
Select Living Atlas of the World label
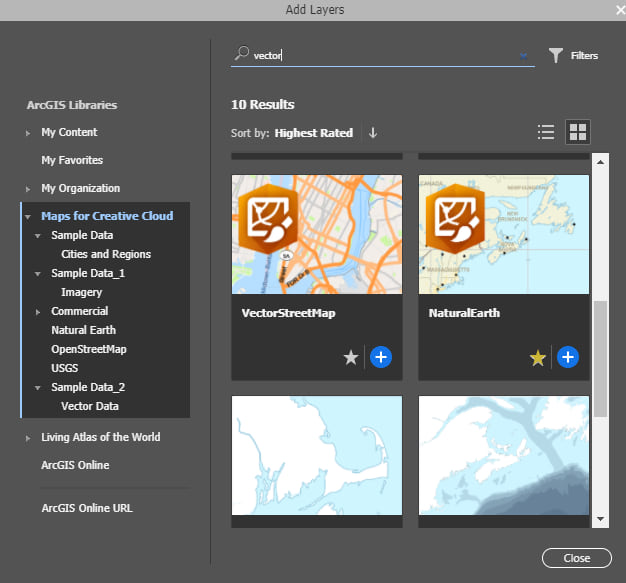pos(101,437)
